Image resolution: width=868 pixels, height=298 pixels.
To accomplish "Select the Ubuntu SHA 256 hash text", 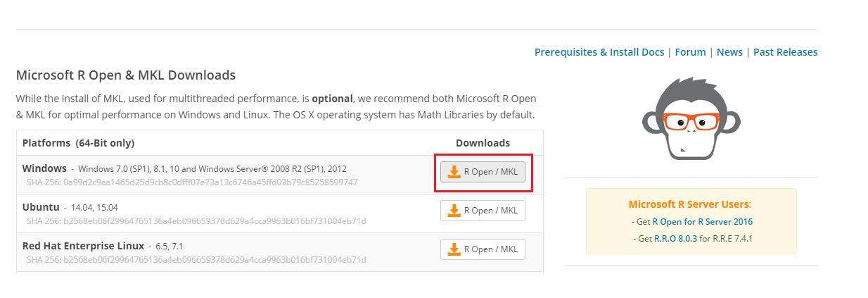I will (196, 221).
